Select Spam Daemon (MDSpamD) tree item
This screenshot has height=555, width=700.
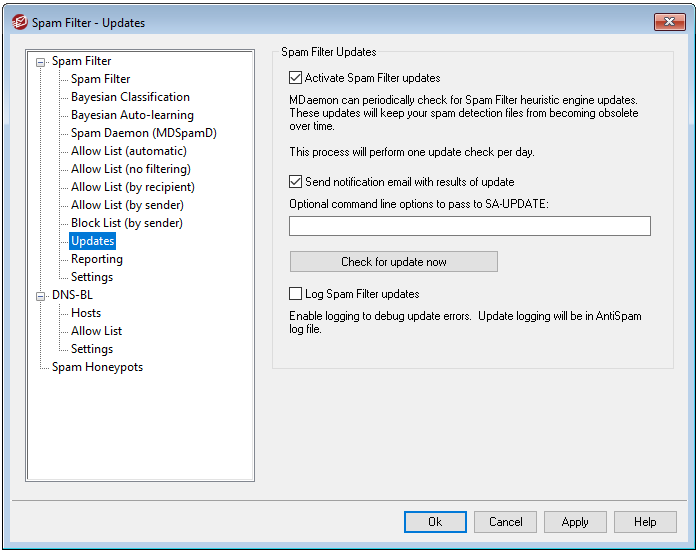(x=143, y=133)
